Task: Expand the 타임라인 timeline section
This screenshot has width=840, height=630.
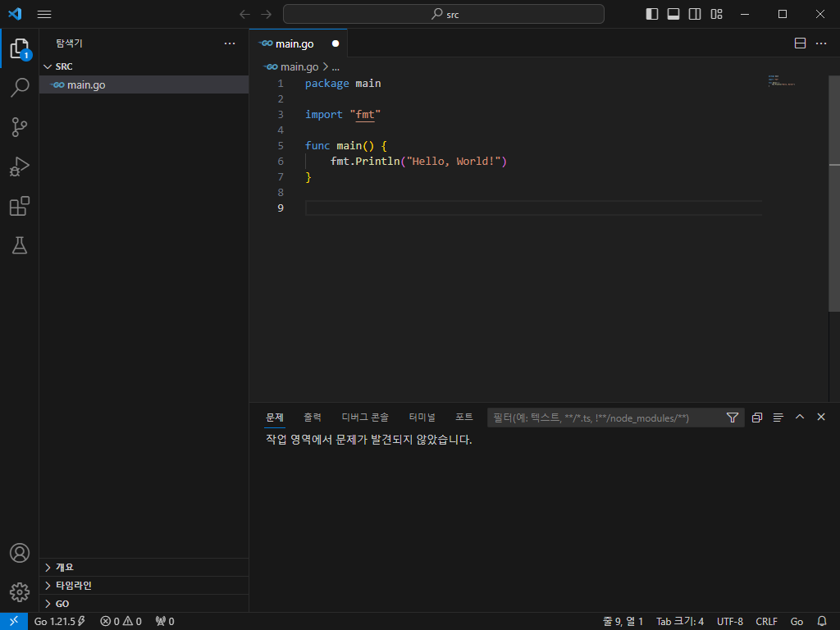Action: (x=73, y=586)
